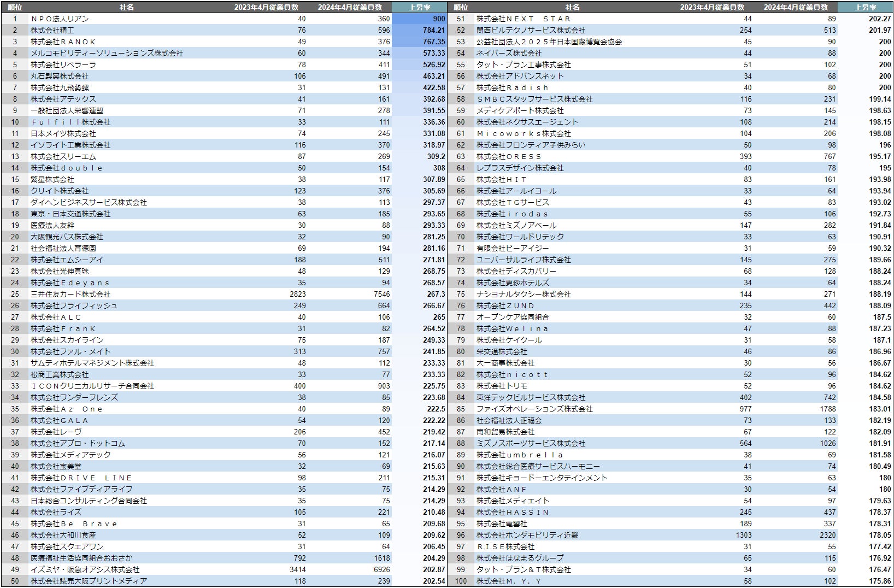The height and width of the screenshot is (588, 894).
Task: Click the ユニバーサルライフ株式会社 cell
Action: point(524,260)
